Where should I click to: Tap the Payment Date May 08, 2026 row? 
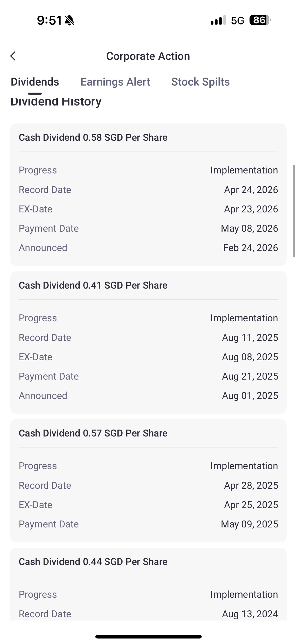point(148,228)
